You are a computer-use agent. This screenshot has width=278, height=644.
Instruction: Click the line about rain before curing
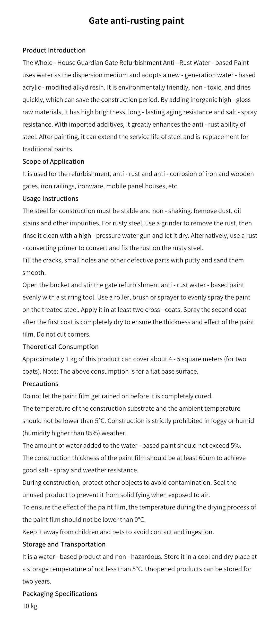[x=118, y=396]
